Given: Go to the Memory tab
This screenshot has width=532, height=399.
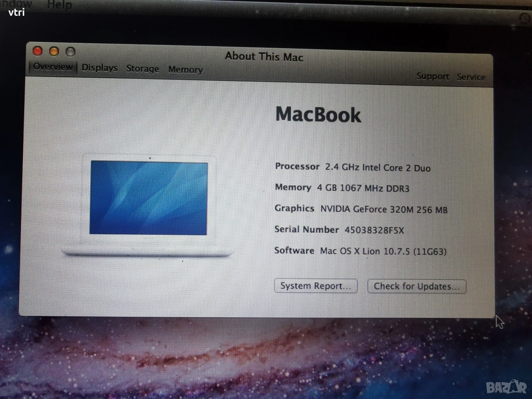Looking at the screenshot, I should point(185,70).
